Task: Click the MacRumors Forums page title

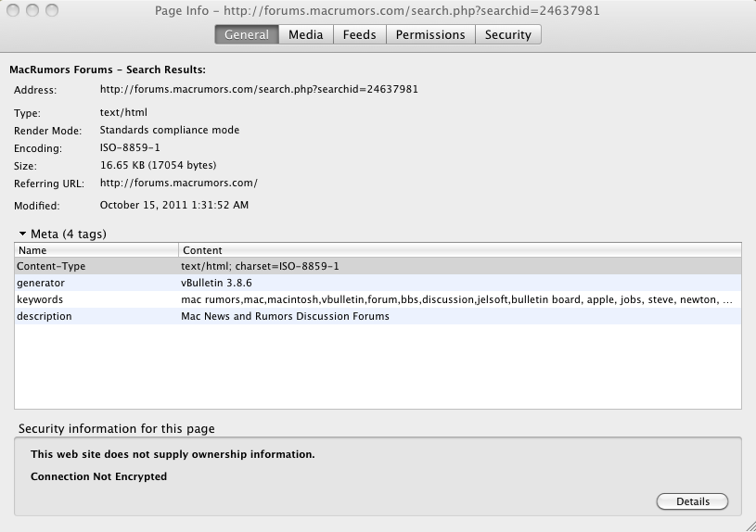Action: [108, 70]
